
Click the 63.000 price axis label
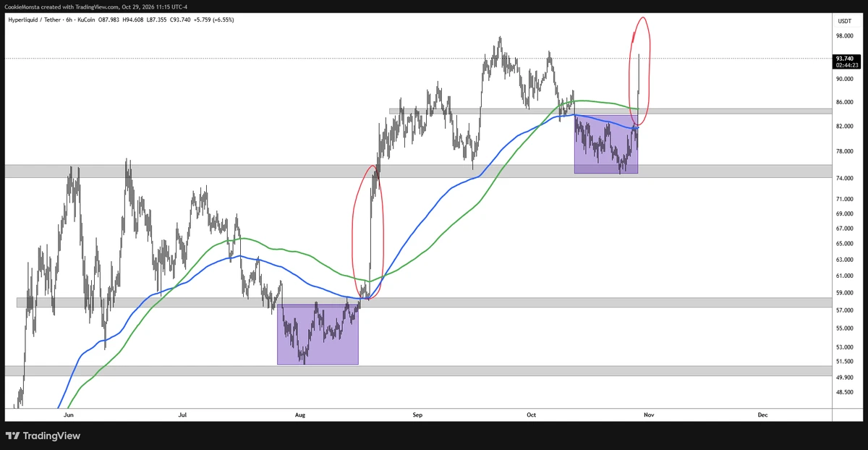pos(845,260)
